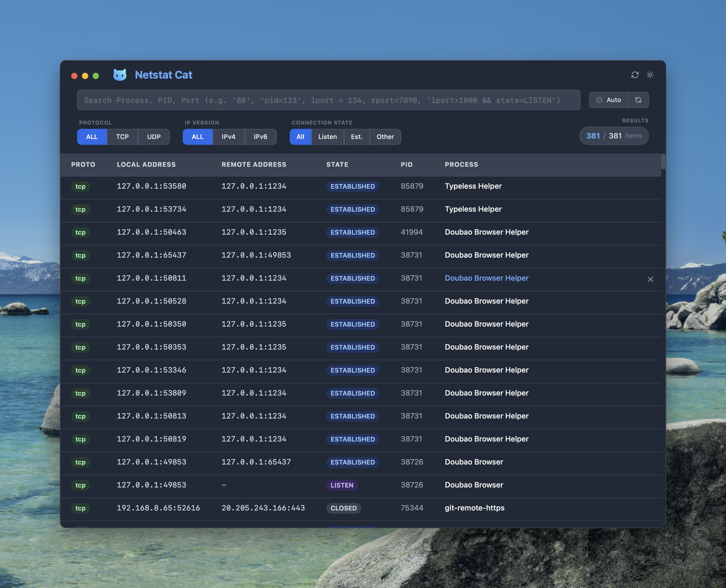Sort by the PID column header
This screenshot has width=726, height=588.
(406, 165)
